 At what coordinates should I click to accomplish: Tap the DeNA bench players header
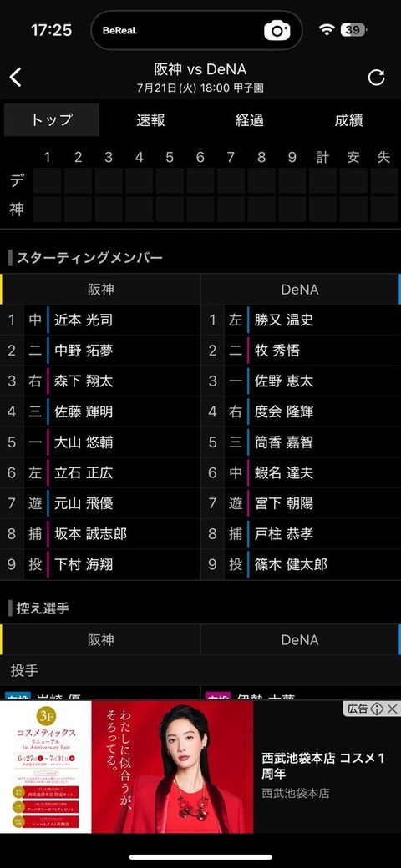pos(300,640)
